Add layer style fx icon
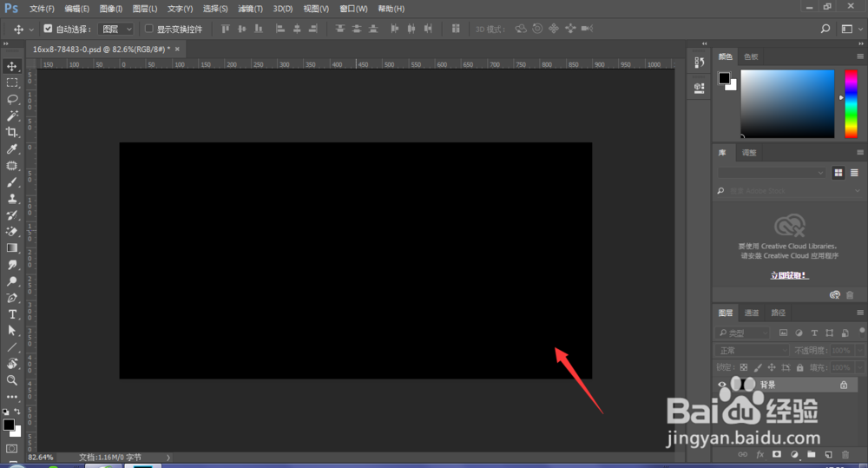868x468 pixels. (760, 454)
